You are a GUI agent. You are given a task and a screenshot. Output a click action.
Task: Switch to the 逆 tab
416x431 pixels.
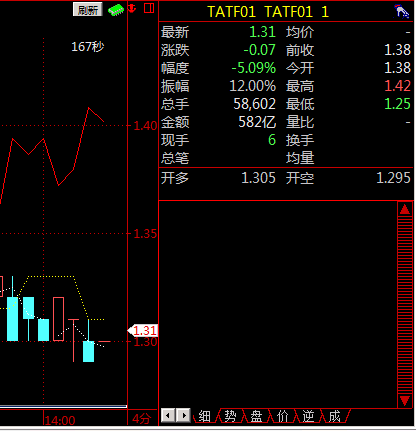(x=308, y=416)
